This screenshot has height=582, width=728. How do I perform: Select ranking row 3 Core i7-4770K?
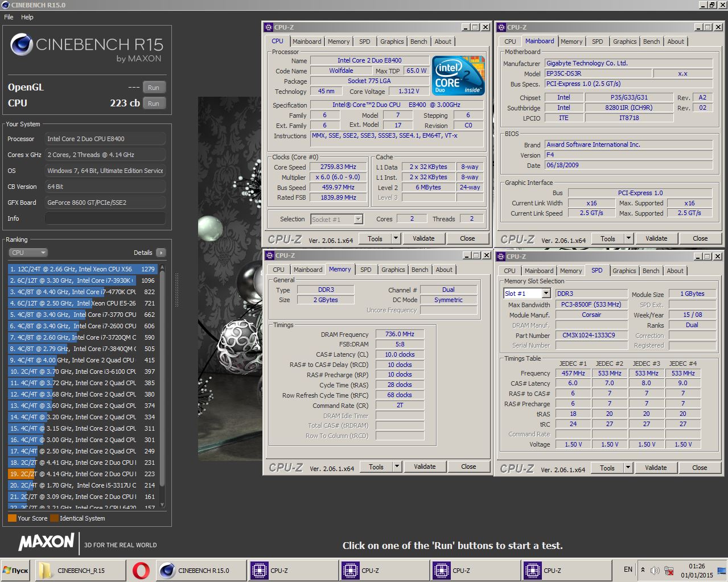83,292
